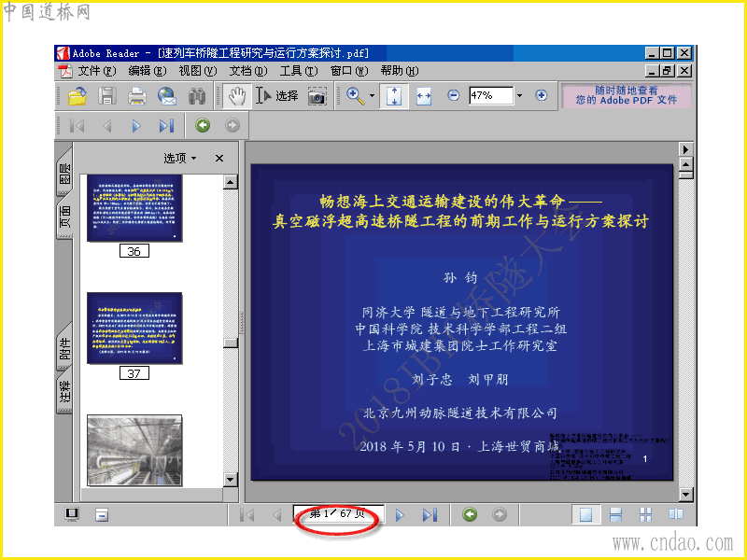
Task: Select Single Page layout icon
Action: [x=586, y=514]
